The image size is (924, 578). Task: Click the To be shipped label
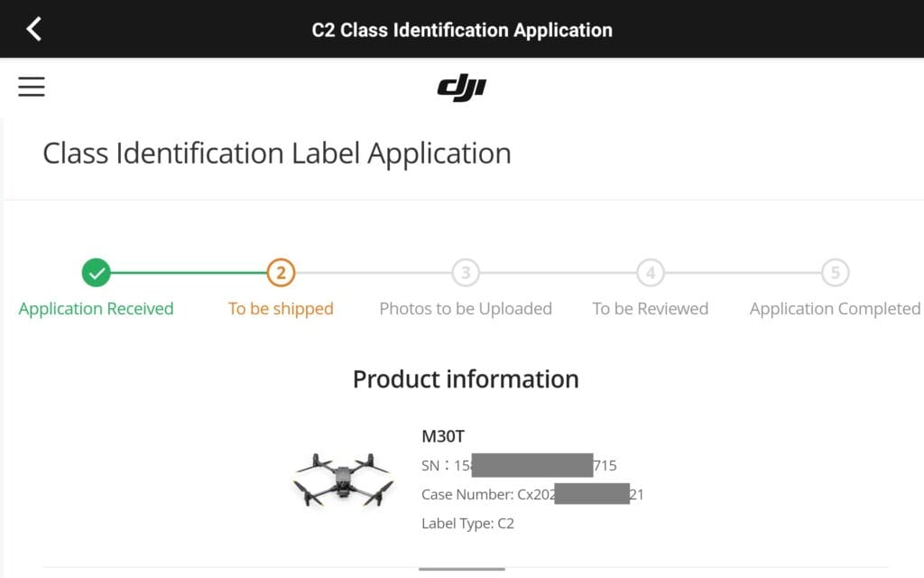(x=281, y=309)
